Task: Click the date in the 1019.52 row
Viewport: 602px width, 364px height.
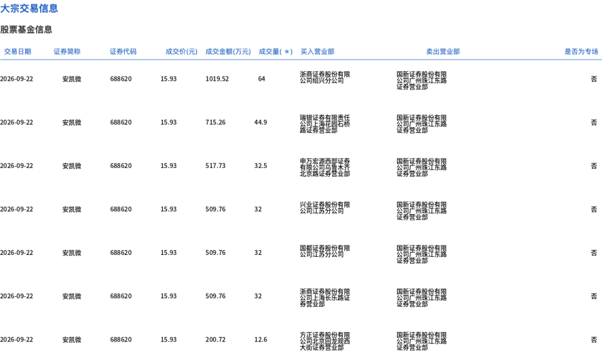Action: 16,79
